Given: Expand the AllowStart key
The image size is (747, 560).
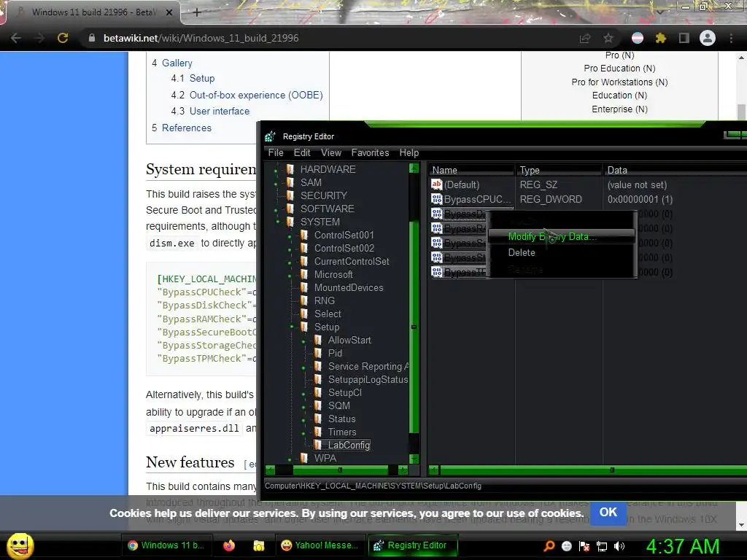Looking at the screenshot, I should (303, 341).
